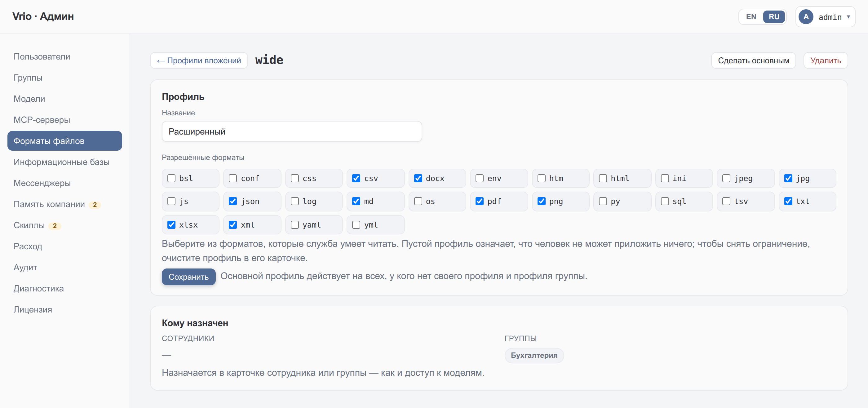Viewport: 868px width, 408px height.
Task: Open Модели in the sidebar
Action: (x=65, y=99)
